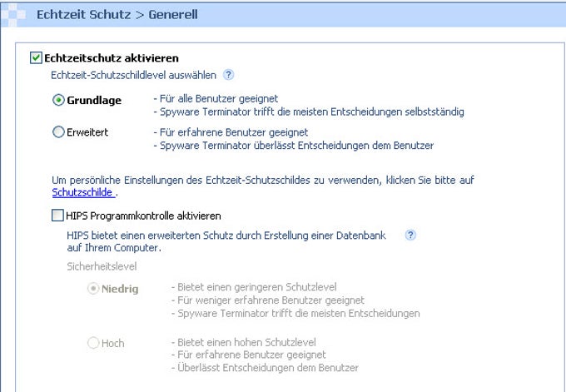Select Hoch security level radio button
The width and height of the screenshot is (566, 392).
click(x=93, y=343)
